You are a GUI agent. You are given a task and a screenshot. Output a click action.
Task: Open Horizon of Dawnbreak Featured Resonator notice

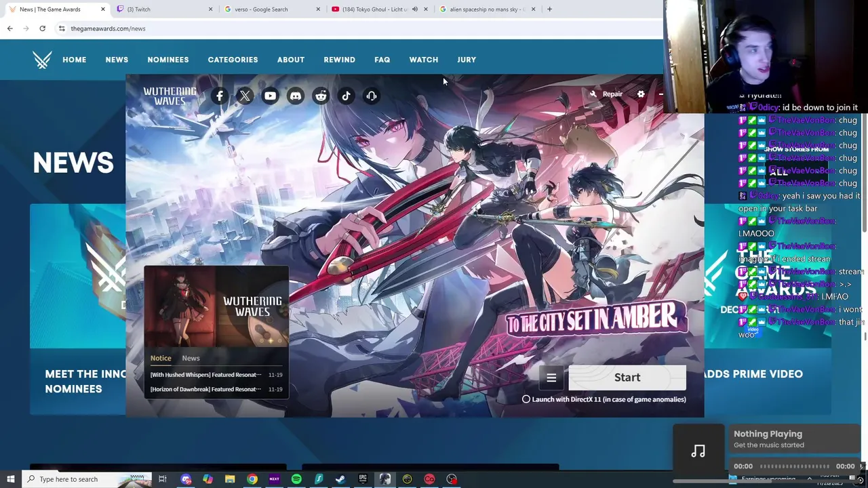(x=216, y=389)
